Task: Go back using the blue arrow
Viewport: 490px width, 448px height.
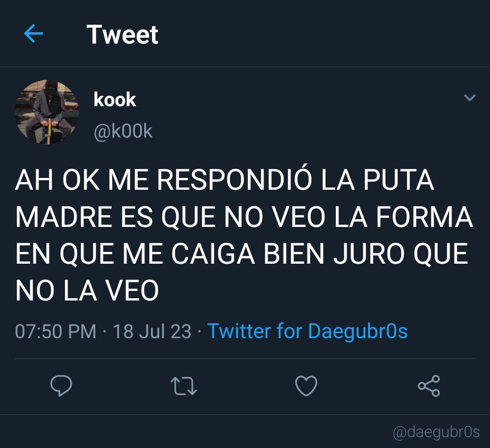Action: pyautogui.click(x=34, y=34)
